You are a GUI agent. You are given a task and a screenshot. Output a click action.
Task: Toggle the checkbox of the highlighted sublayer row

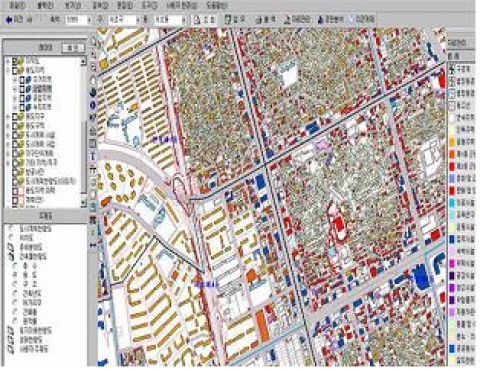point(22,89)
